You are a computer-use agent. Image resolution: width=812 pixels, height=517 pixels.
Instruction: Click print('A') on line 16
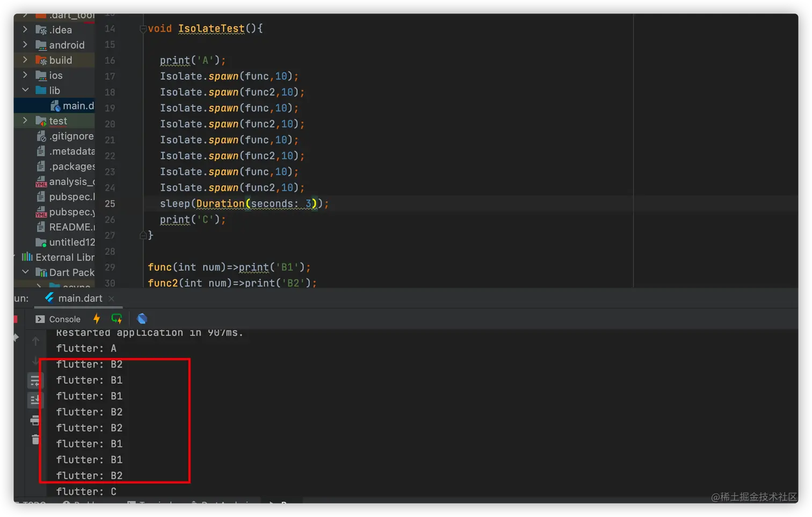[x=192, y=60]
